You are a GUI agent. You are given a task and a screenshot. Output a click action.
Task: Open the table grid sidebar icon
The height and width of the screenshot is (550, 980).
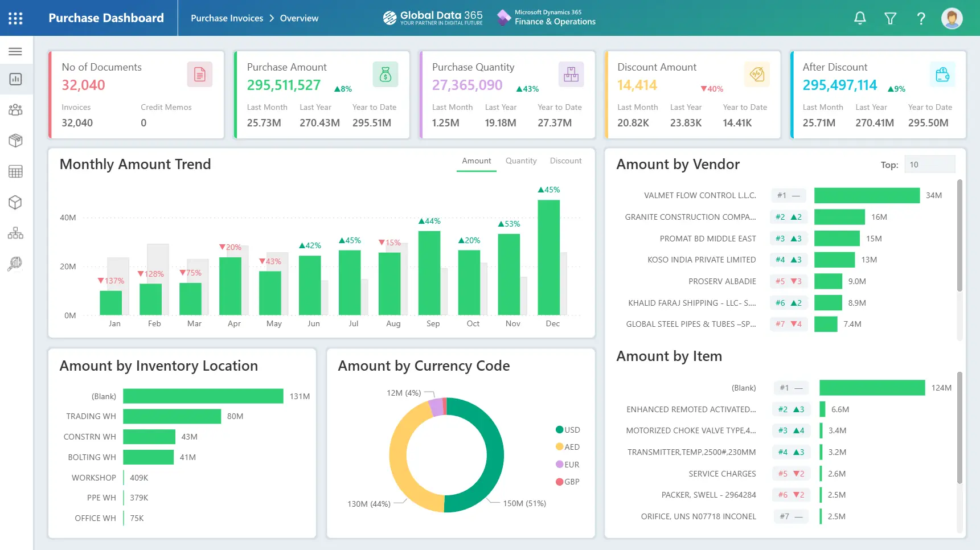(15, 171)
